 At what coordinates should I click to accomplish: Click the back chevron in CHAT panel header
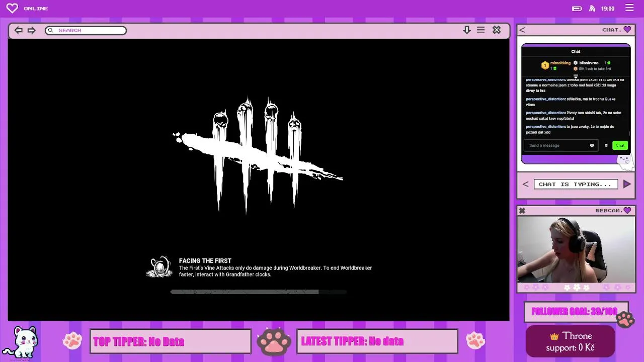[x=522, y=30]
